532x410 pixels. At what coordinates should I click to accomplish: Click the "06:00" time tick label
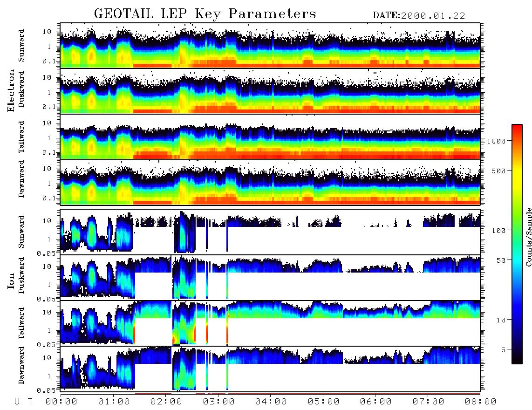coord(376,402)
